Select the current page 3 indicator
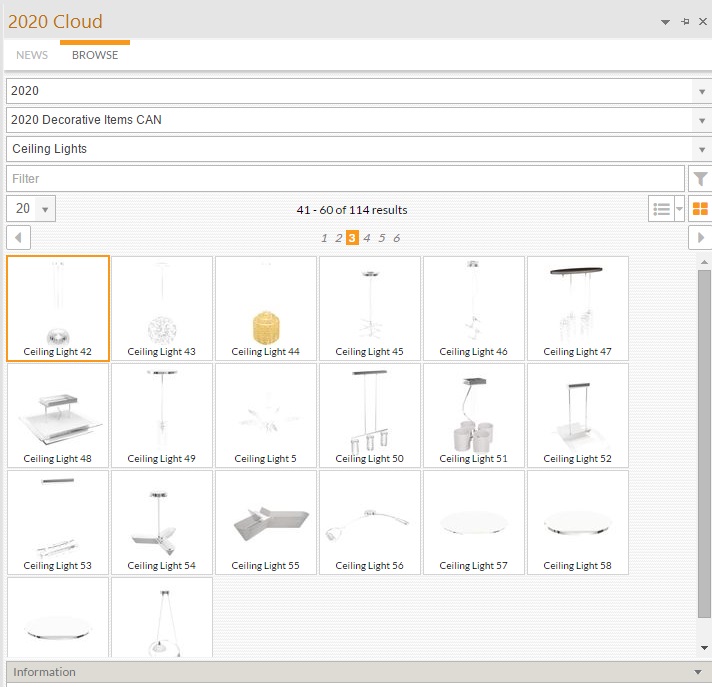 pos(352,237)
